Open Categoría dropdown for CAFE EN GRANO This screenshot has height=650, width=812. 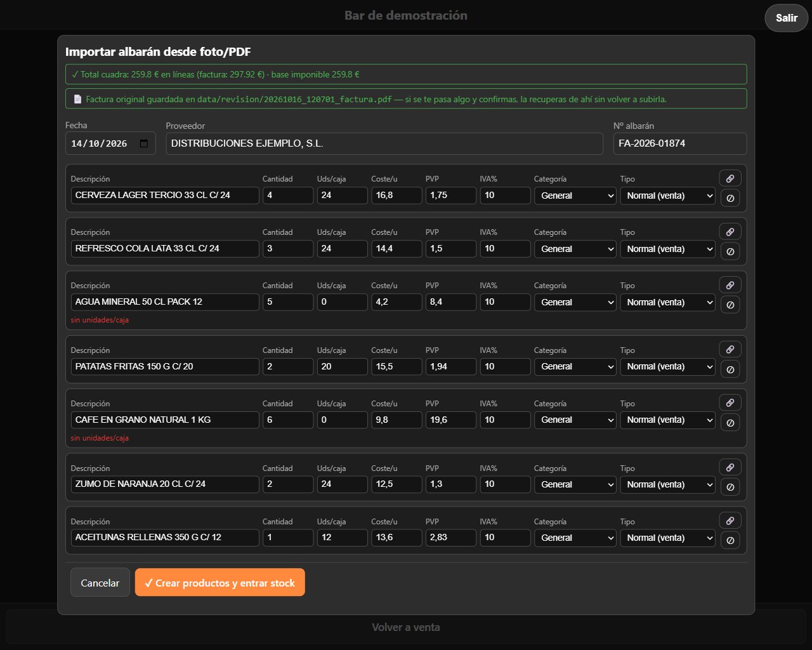pos(575,420)
